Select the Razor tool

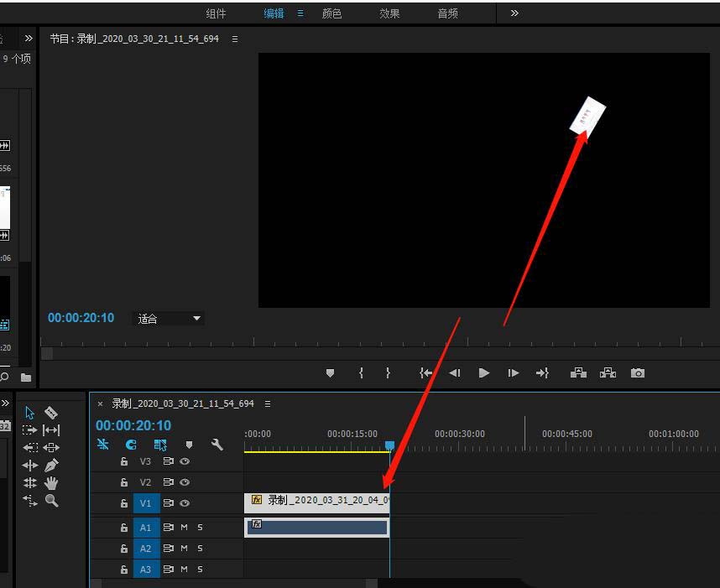point(51,413)
